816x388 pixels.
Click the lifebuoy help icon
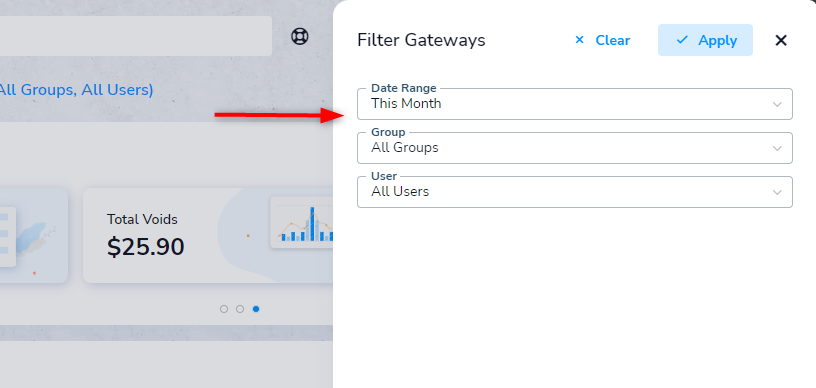click(299, 36)
